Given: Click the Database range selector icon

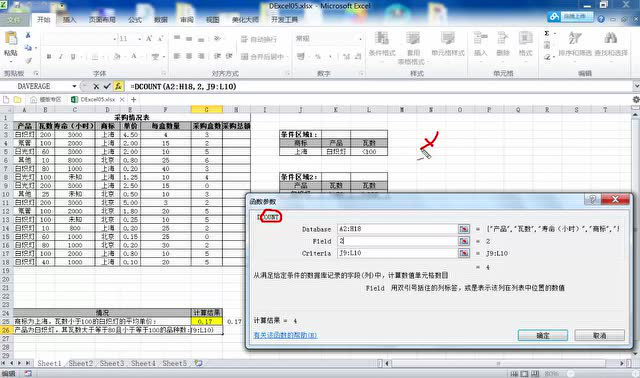Looking at the screenshot, I should (x=464, y=229).
